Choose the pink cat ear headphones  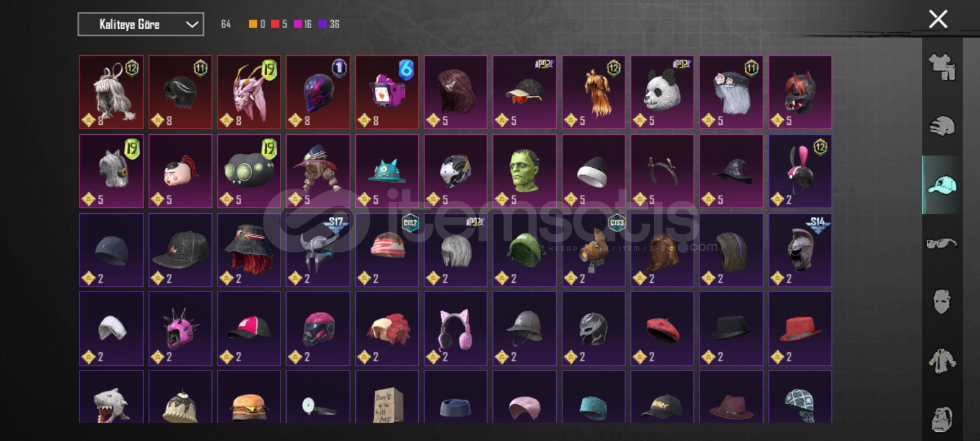(456, 328)
